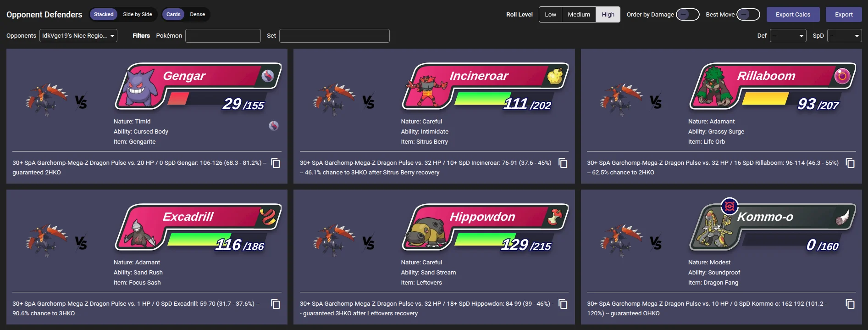
Task: Click 'Ability: Soundproof' text
Action: 714,272
